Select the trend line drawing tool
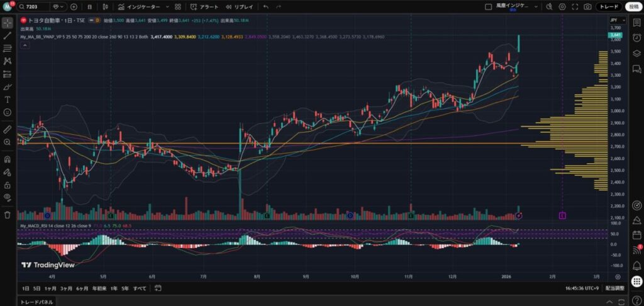Image resolution: width=644 pixels, height=306 pixels. tap(8, 36)
